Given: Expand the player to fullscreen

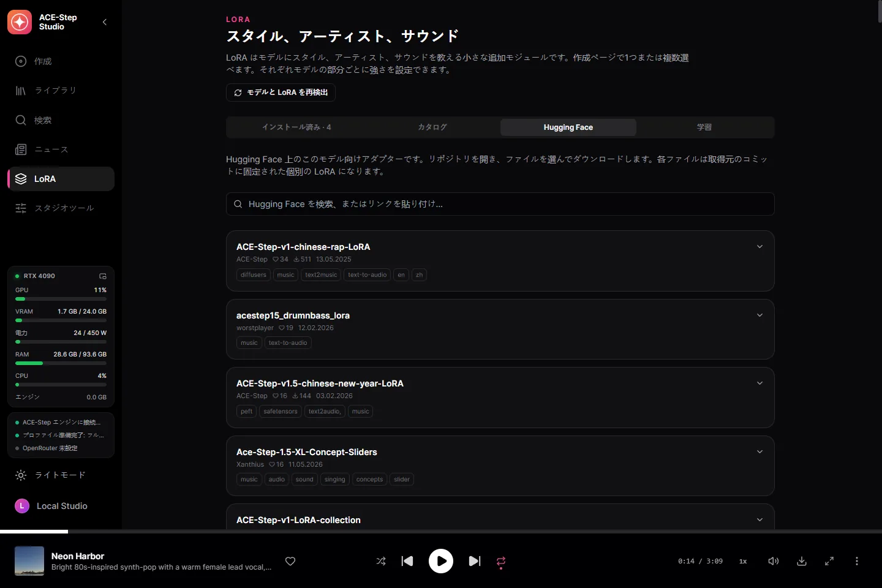Looking at the screenshot, I should [x=829, y=561].
